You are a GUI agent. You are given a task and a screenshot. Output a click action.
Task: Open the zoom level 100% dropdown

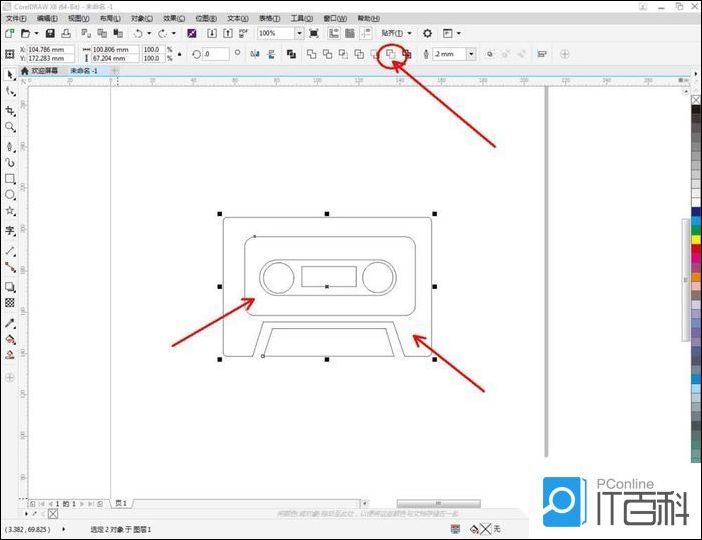(299, 33)
